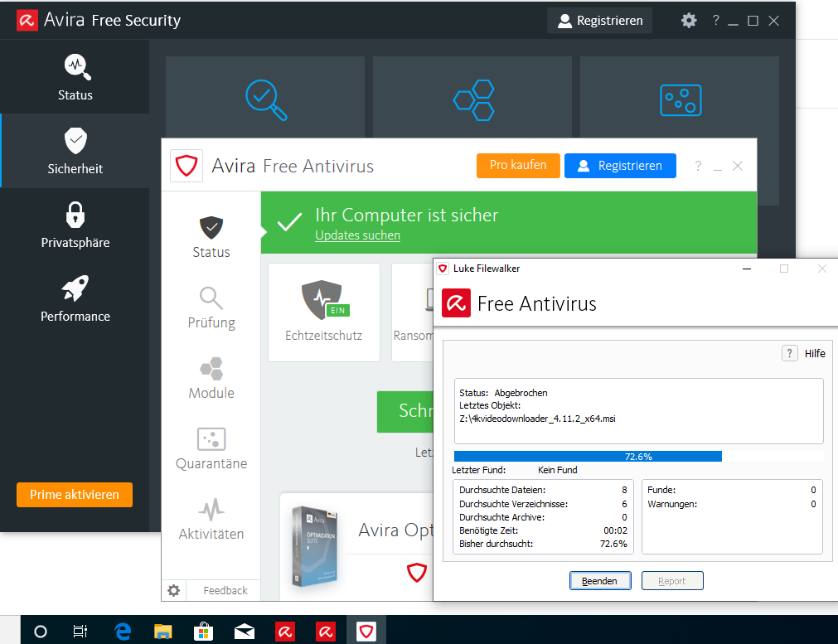
Task: Open Aktivitäten in Free Antivirus sidebar
Action: coord(211,520)
